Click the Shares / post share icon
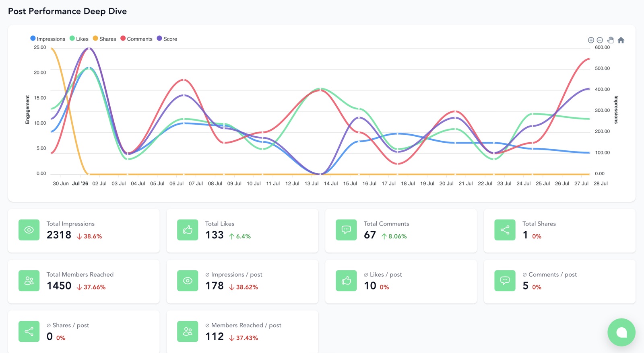 pyautogui.click(x=29, y=331)
